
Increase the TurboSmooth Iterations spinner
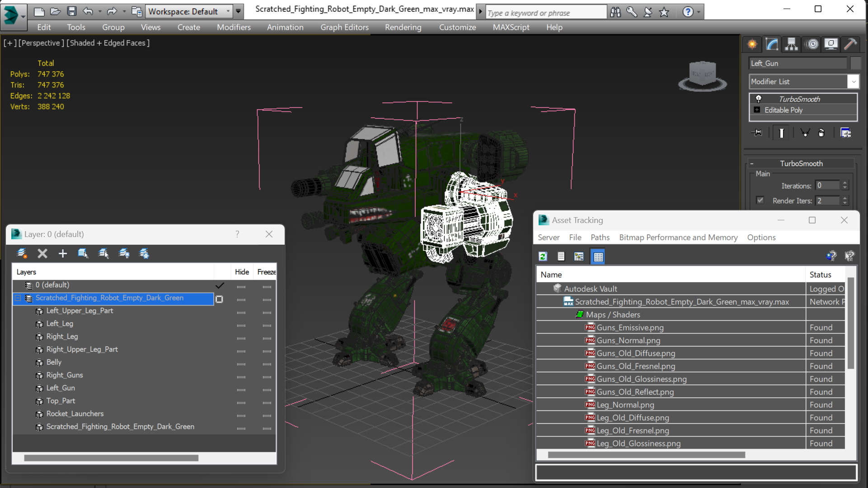coord(845,183)
